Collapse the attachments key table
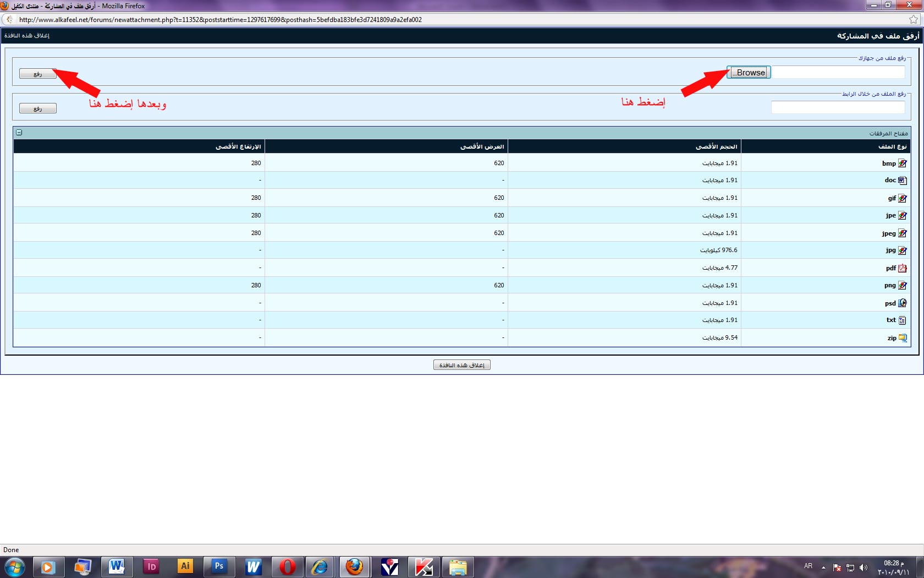This screenshot has height=578, width=924. coord(19,133)
